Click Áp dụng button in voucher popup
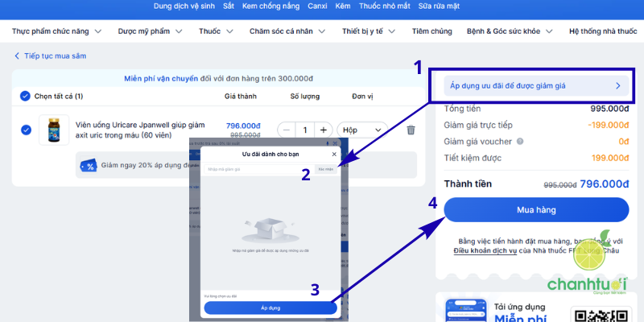Image resolution: width=644 pixels, height=322 pixels. (270, 308)
